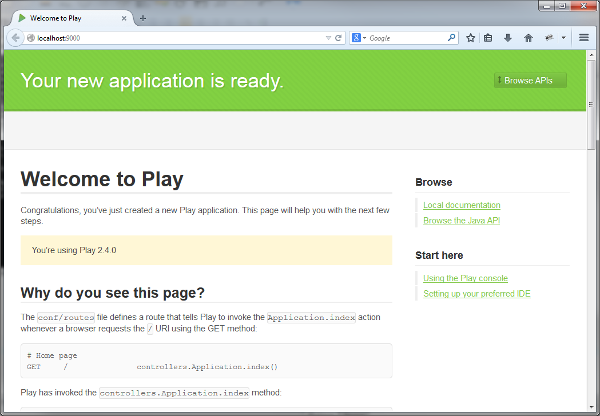Open the Google search engine selector

pos(359,38)
